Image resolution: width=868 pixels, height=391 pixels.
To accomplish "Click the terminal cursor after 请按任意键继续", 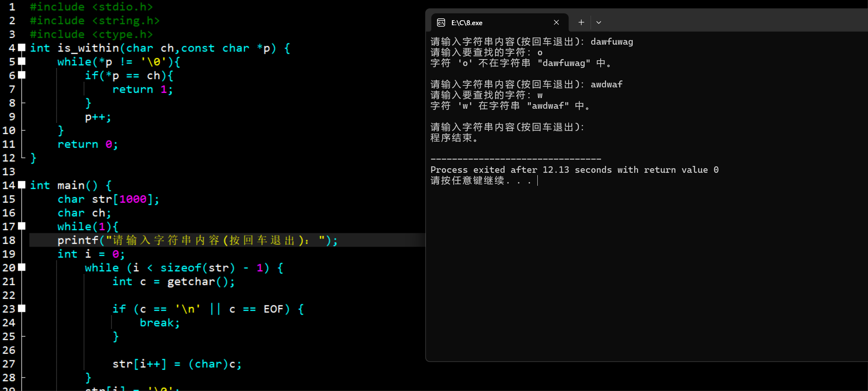I will coord(538,181).
